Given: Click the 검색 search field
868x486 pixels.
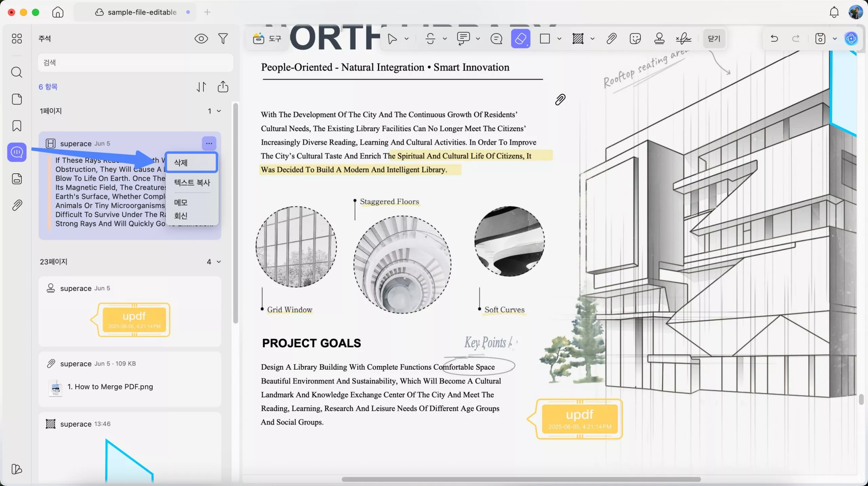Looking at the screenshot, I should coord(135,62).
